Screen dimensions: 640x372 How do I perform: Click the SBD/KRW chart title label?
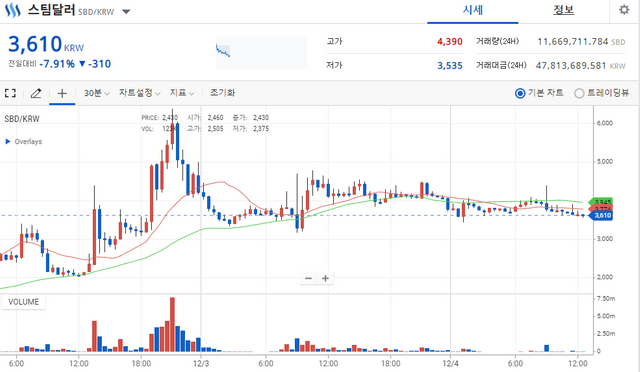point(22,119)
